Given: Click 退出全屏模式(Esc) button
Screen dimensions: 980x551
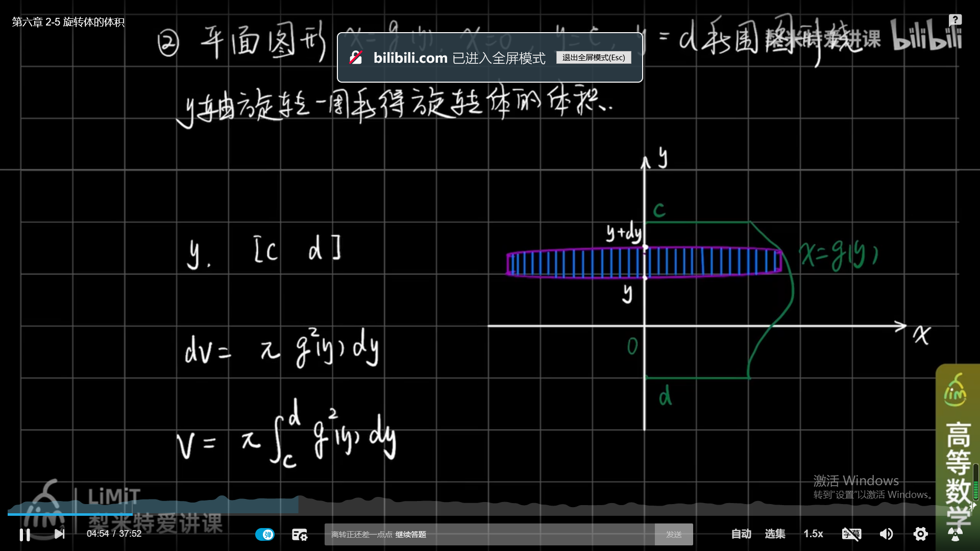Looking at the screenshot, I should coord(594,58).
